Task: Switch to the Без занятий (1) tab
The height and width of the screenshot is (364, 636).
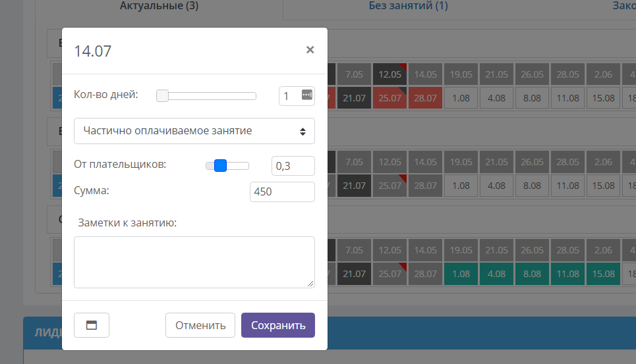Action: click(409, 6)
